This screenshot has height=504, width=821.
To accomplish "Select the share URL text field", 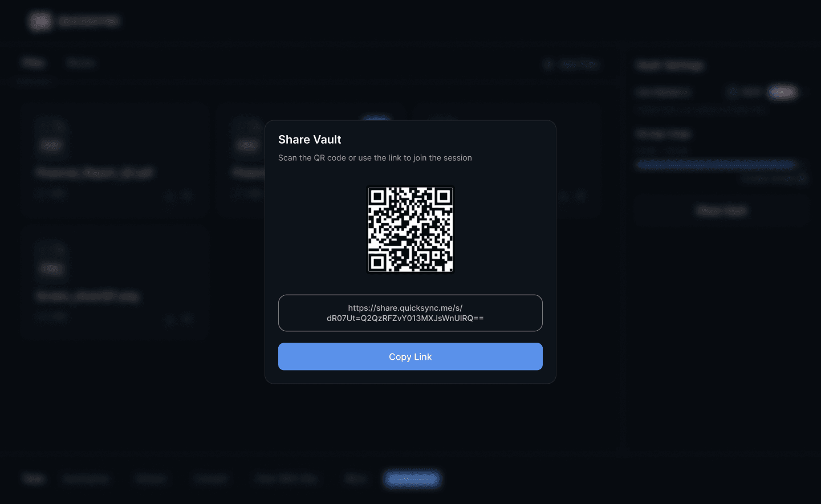I will pos(410,312).
